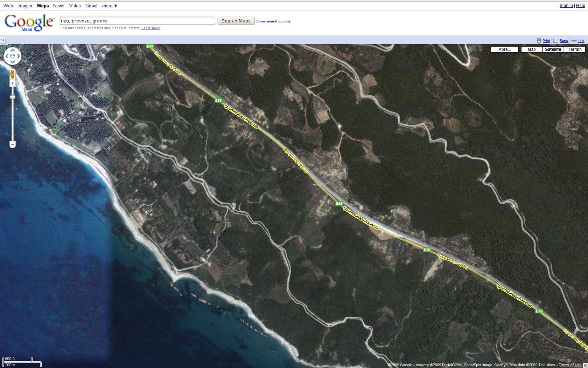Click the zoom slider handle
Screen dimensions: 588x368
pos(13,97)
